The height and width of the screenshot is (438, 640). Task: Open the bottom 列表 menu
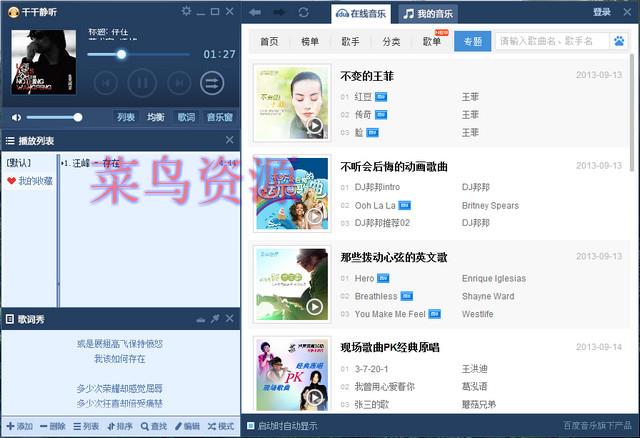point(86,426)
